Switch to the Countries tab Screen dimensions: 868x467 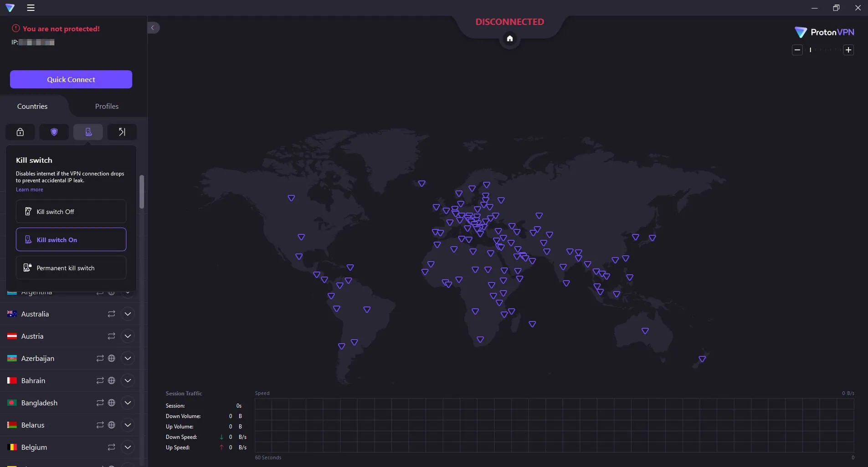[32, 106]
